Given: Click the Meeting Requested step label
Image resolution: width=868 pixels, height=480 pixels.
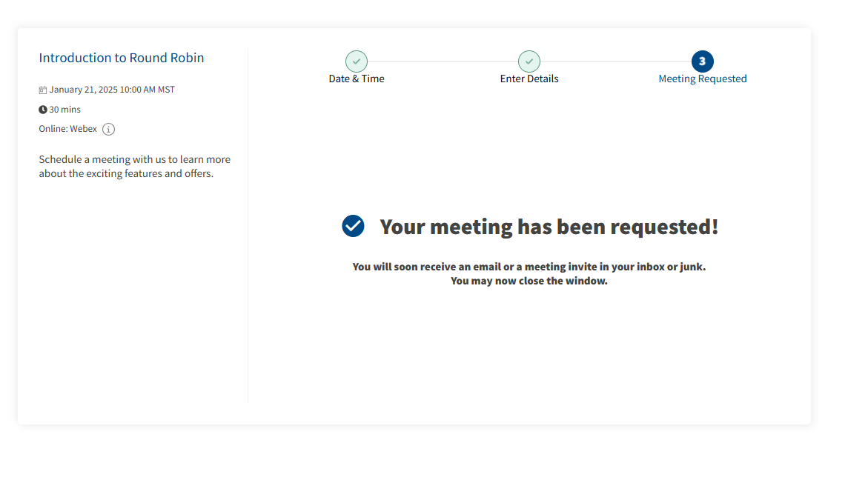Looking at the screenshot, I should (x=702, y=79).
